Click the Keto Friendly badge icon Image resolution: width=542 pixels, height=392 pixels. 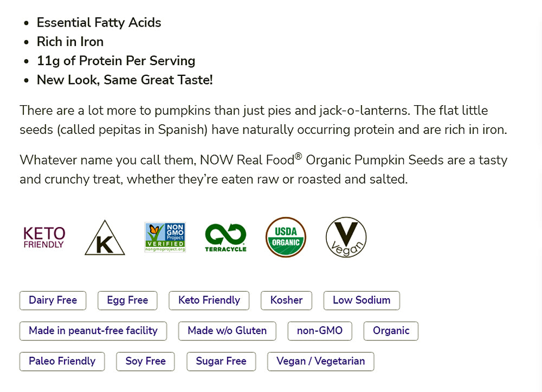[44, 237]
